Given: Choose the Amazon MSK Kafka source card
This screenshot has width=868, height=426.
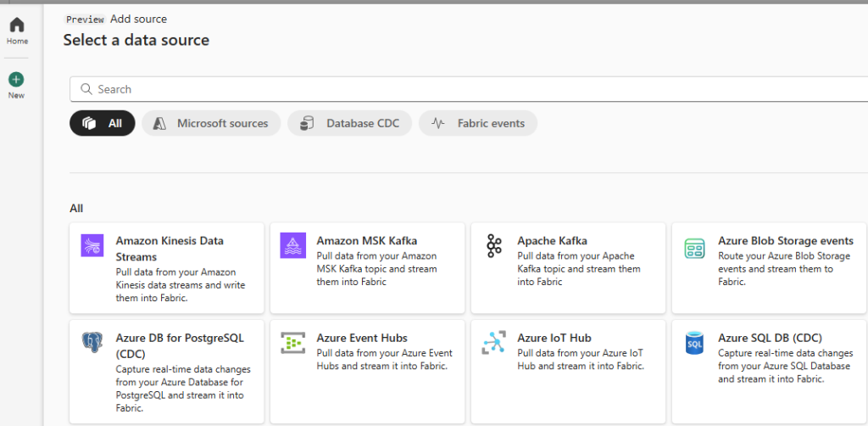Looking at the screenshot, I should pos(368,268).
